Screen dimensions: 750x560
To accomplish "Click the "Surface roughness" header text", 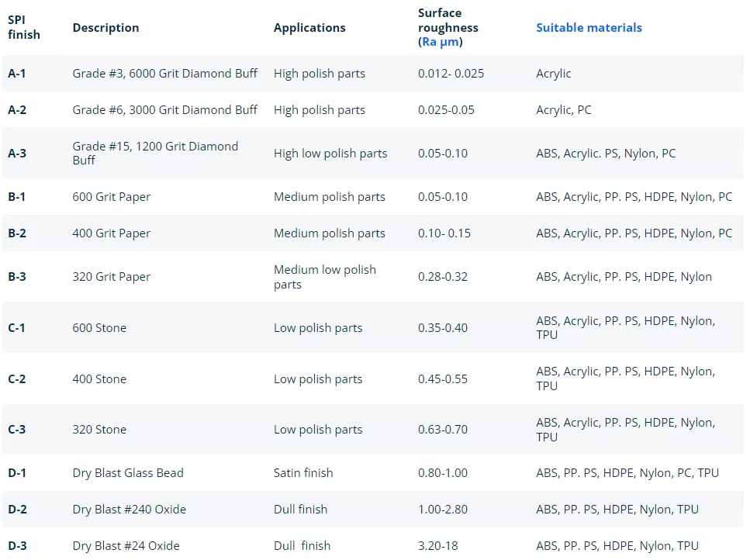I will pos(448,20).
